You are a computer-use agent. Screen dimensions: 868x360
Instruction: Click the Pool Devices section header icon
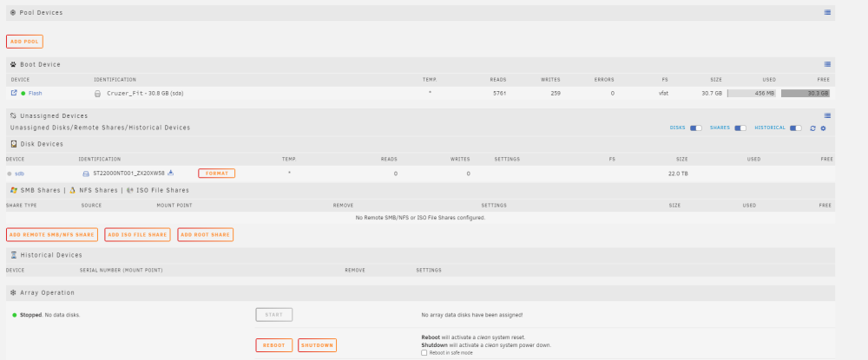13,12
